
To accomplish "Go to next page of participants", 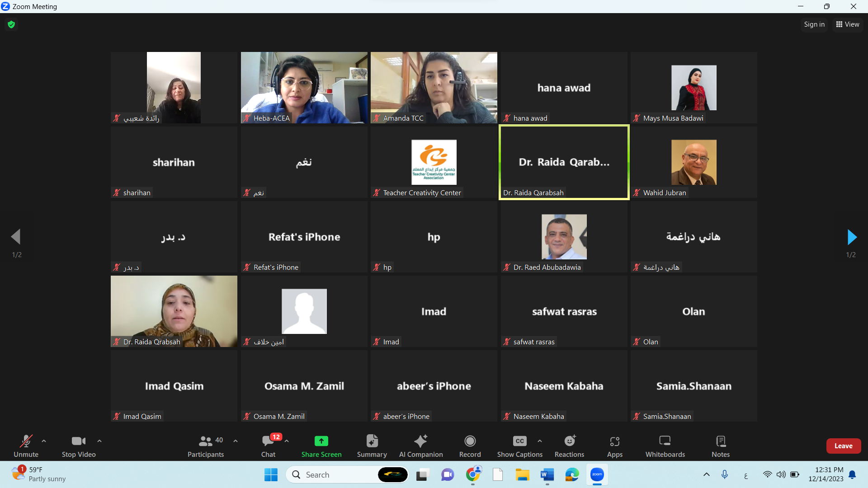I will pyautogui.click(x=851, y=237).
